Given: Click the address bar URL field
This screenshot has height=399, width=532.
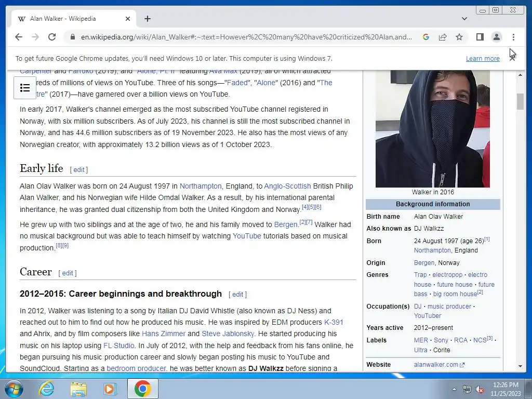Looking at the screenshot, I should 246,37.
